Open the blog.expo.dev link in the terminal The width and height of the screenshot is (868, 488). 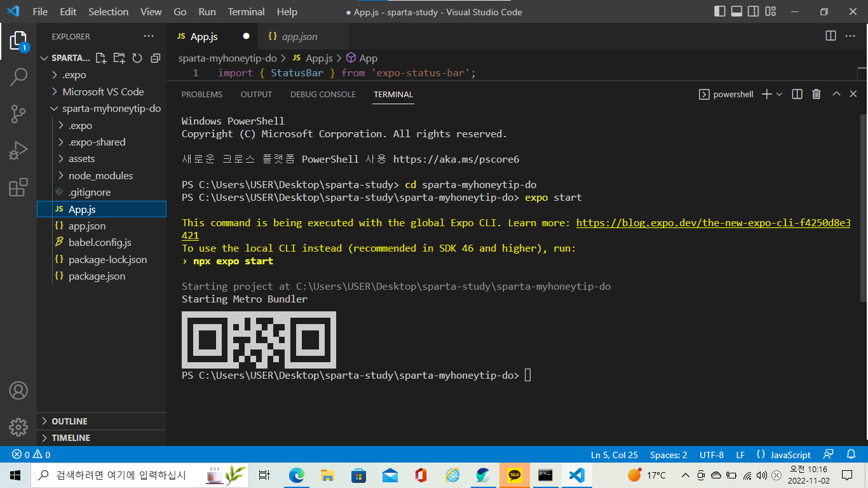[x=714, y=223]
